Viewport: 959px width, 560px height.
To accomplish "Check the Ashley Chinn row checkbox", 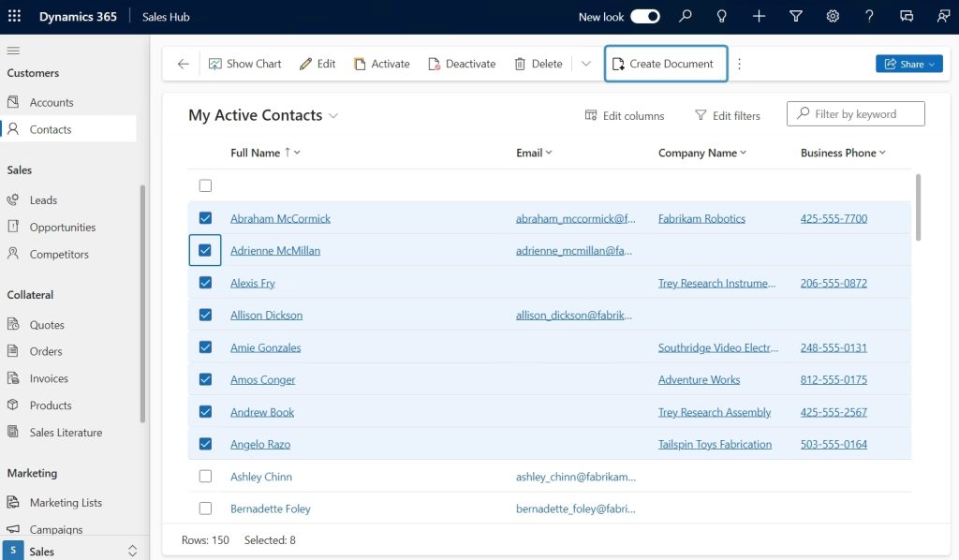I will 205,477.
